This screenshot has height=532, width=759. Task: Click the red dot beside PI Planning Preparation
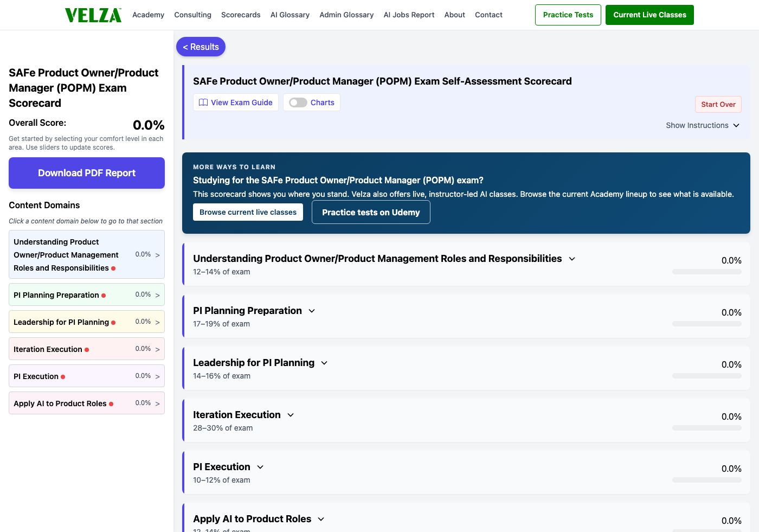tap(104, 296)
